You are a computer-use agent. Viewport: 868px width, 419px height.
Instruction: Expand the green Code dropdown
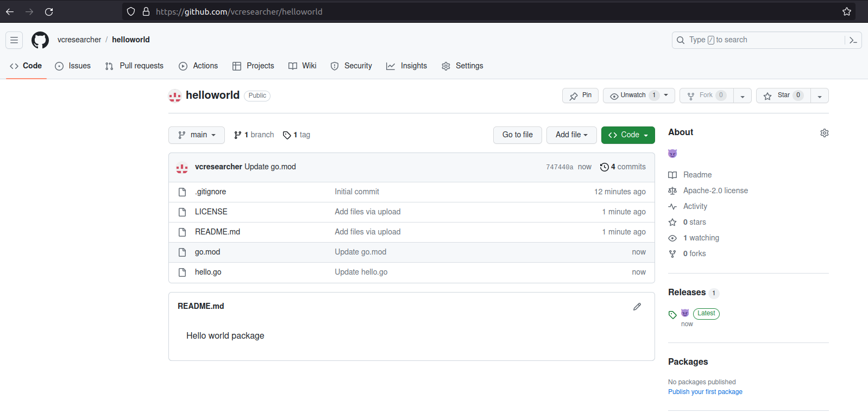click(x=628, y=135)
